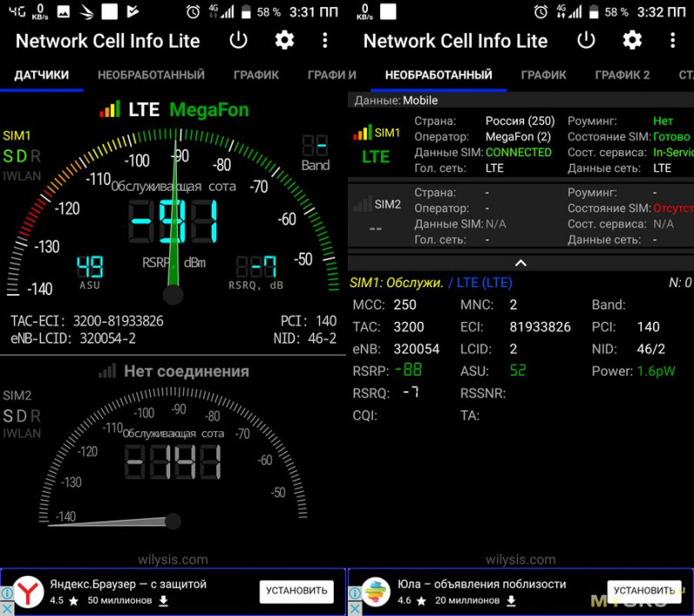The width and height of the screenshot is (694, 616).
Task: Tap the power icon on the raw data screen
Action: click(x=586, y=40)
